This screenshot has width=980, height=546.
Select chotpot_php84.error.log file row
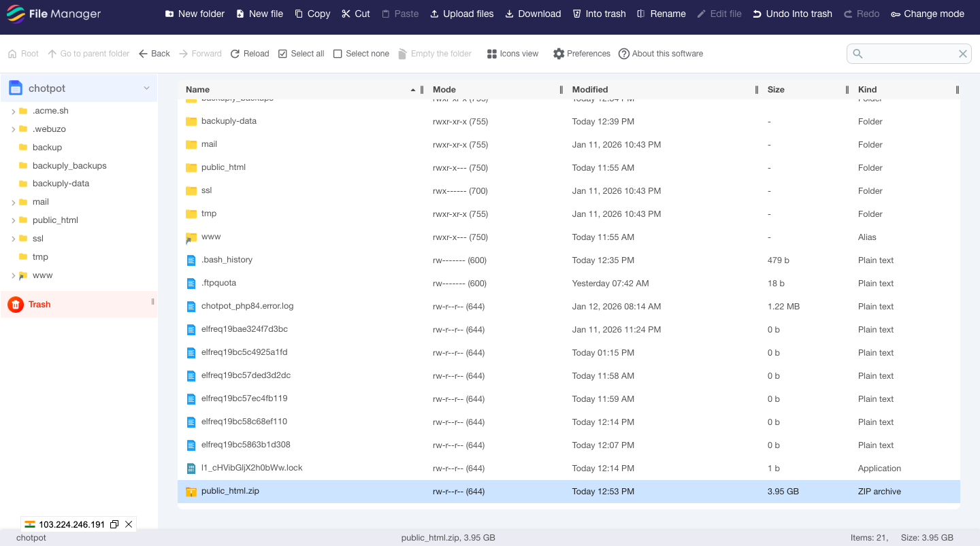click(x=248, y=307)
